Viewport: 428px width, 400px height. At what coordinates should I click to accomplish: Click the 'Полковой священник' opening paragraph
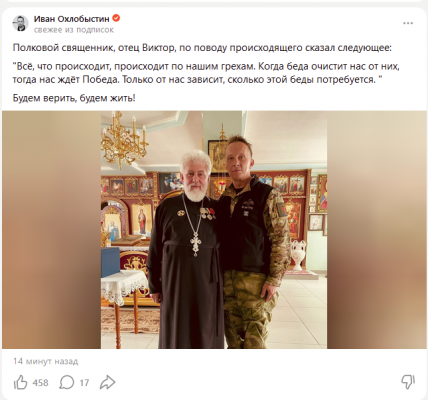pos(203,48)
